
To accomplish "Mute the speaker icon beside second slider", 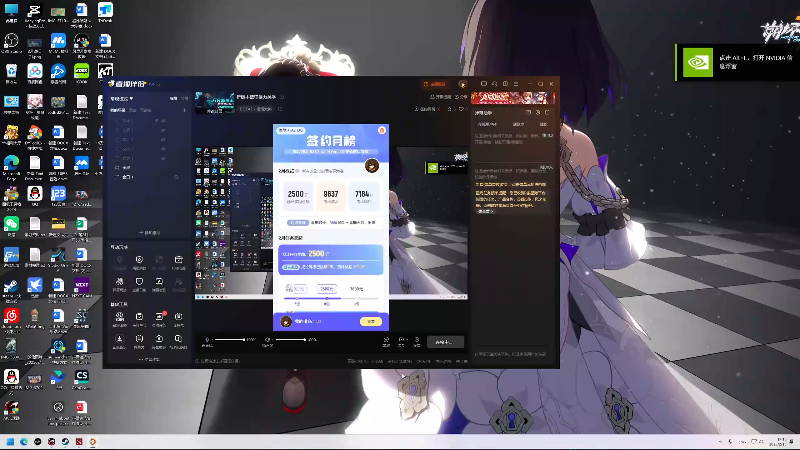I will [267, 340].
